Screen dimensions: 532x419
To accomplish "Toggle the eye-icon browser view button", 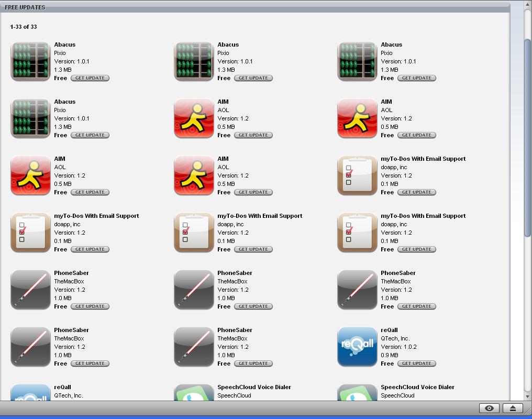I will click(489, 408).
